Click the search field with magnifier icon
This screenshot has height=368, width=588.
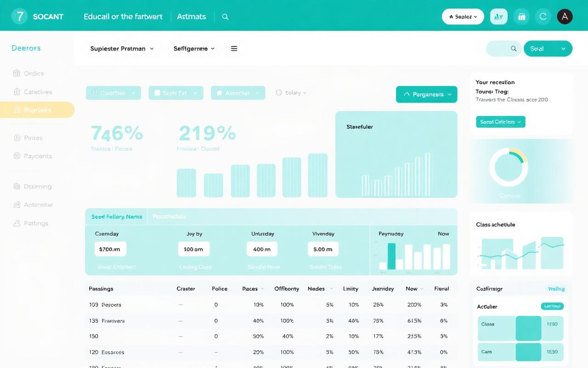pyautogui.click(x=504, y=48)
